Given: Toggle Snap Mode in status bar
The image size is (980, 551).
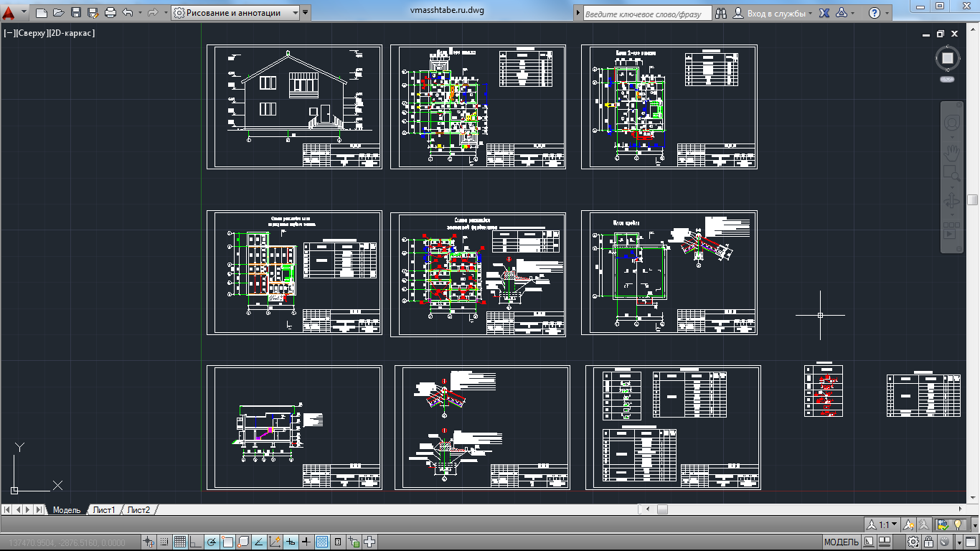Looking at the screenshot, I should click(x=164, y=542).
